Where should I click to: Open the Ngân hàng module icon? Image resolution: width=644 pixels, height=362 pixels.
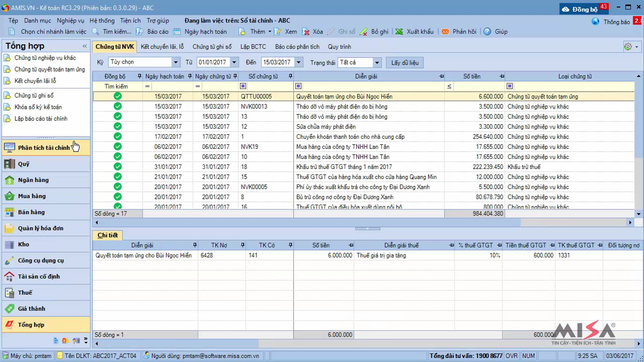click(x=9, y=180)
